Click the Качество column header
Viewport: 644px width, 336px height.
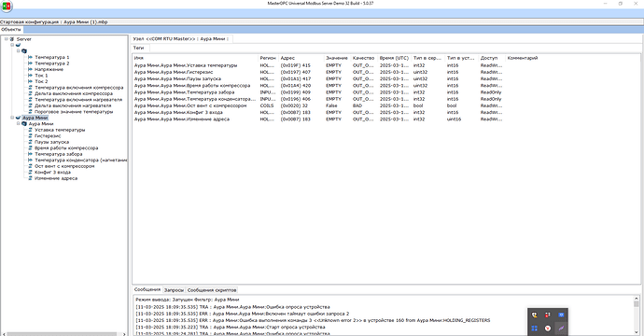click(364, 58)
